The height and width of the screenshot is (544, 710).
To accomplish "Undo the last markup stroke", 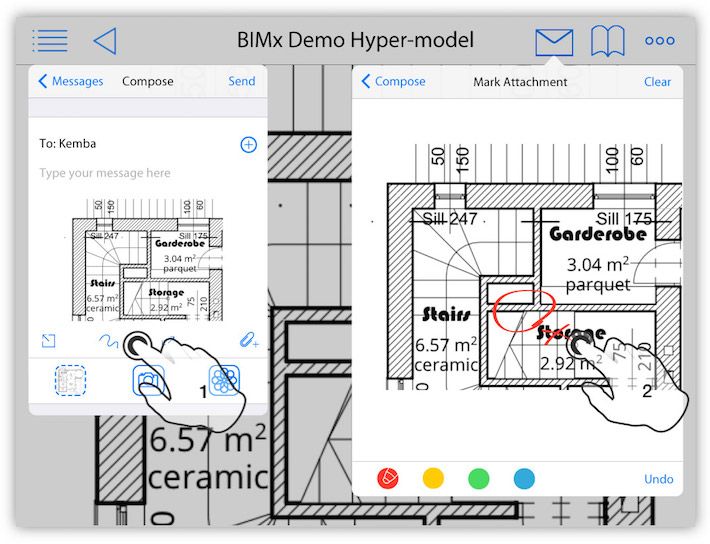I will coord(658,479).
